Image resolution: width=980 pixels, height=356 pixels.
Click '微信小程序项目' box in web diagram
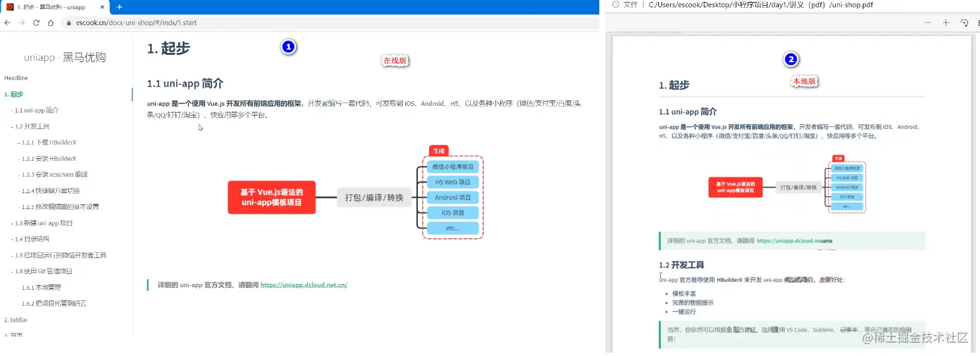pyautogui.click(x=453, y=167)
